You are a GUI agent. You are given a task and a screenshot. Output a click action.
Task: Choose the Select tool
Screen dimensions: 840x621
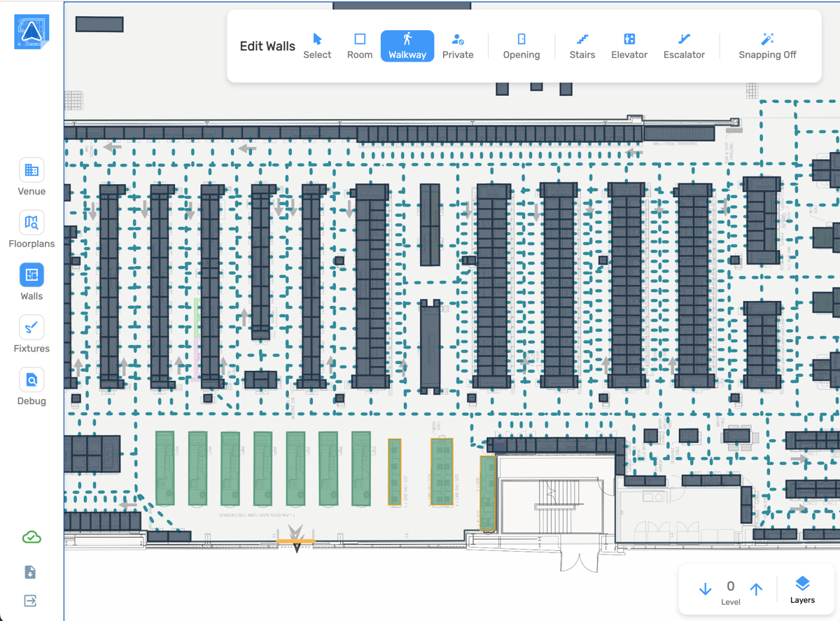click(317, 46)
